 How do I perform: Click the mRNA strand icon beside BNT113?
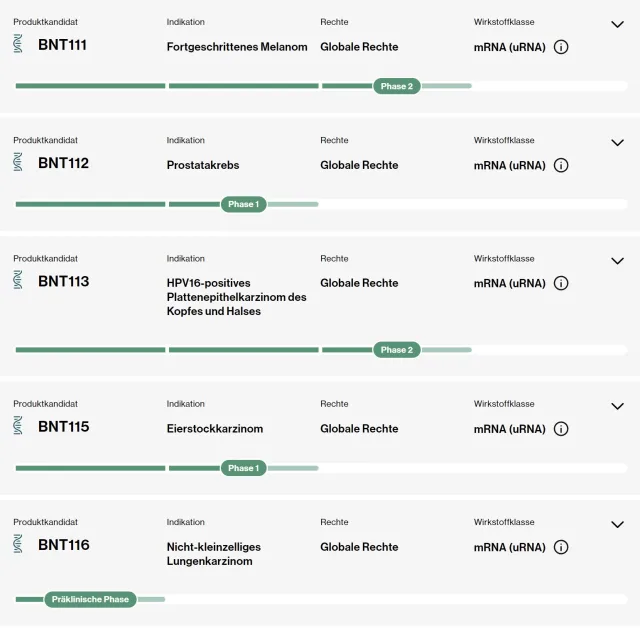[18, 280]
